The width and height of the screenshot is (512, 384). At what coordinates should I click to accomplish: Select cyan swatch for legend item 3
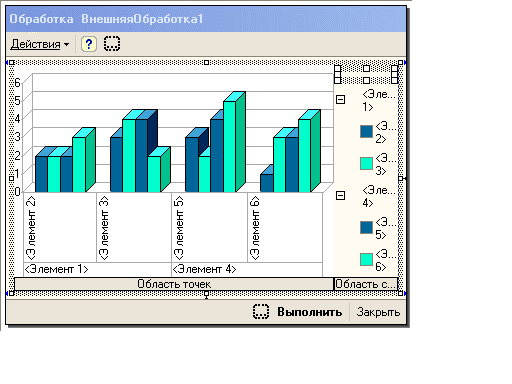[366, 164]
